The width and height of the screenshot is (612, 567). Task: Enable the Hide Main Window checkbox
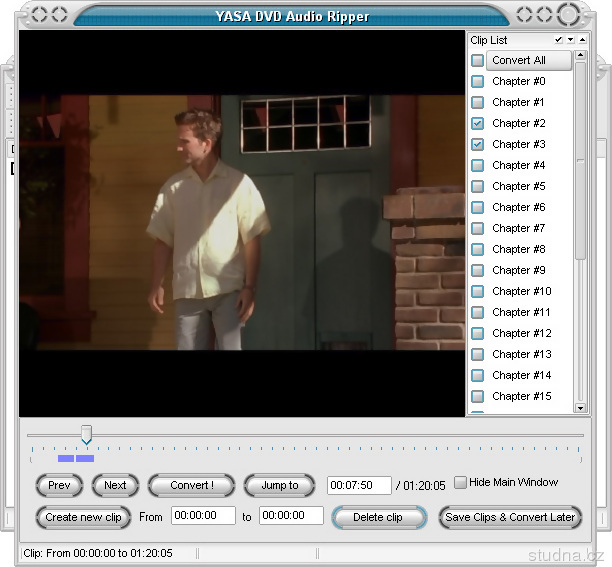[460, 483]
